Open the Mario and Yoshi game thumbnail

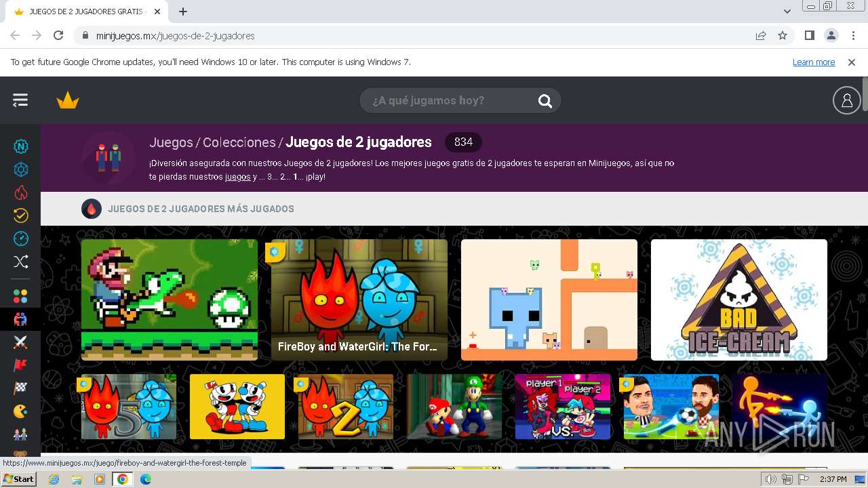170,300
